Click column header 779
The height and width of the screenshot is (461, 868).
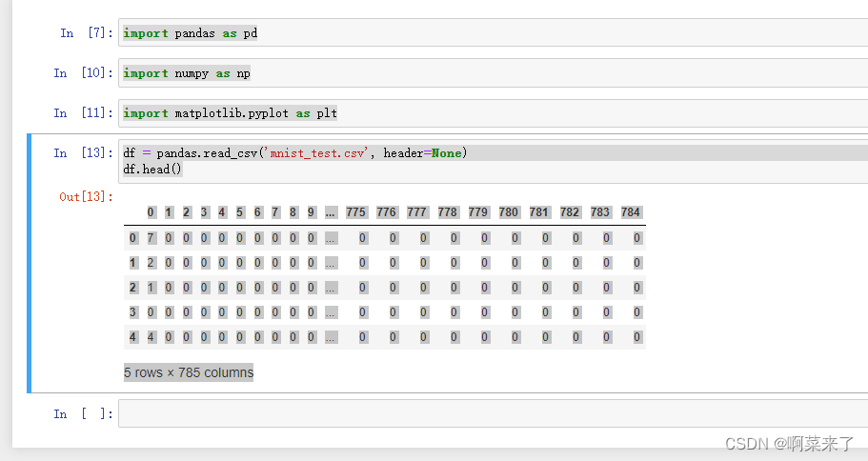477,212
